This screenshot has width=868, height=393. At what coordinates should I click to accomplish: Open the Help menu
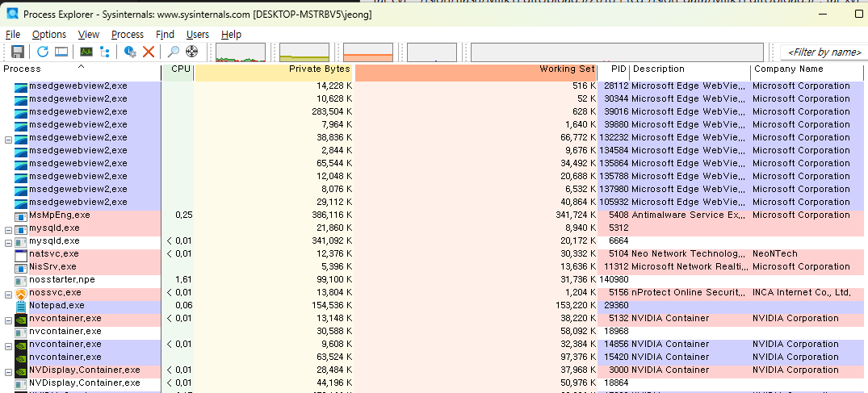[x=232, y=35]
